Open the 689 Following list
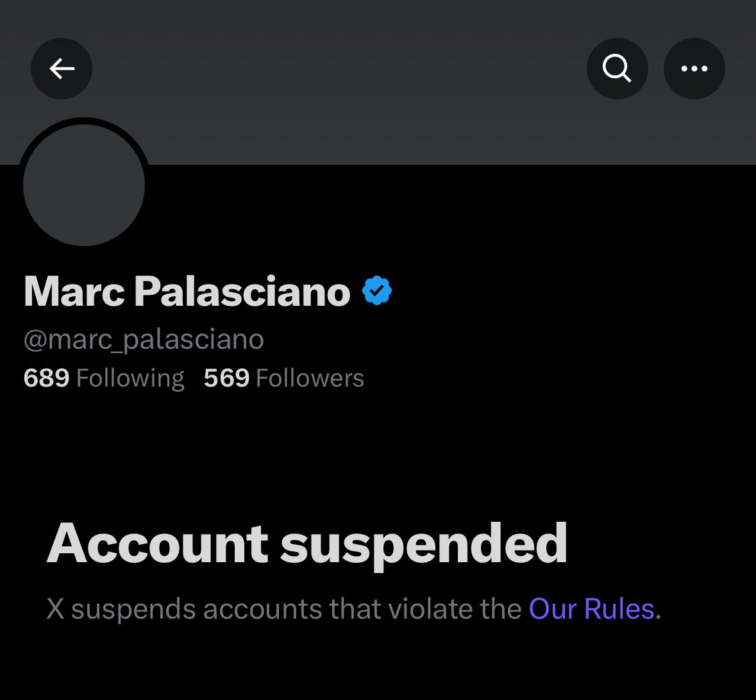756x700 pixels. [104, 378]
